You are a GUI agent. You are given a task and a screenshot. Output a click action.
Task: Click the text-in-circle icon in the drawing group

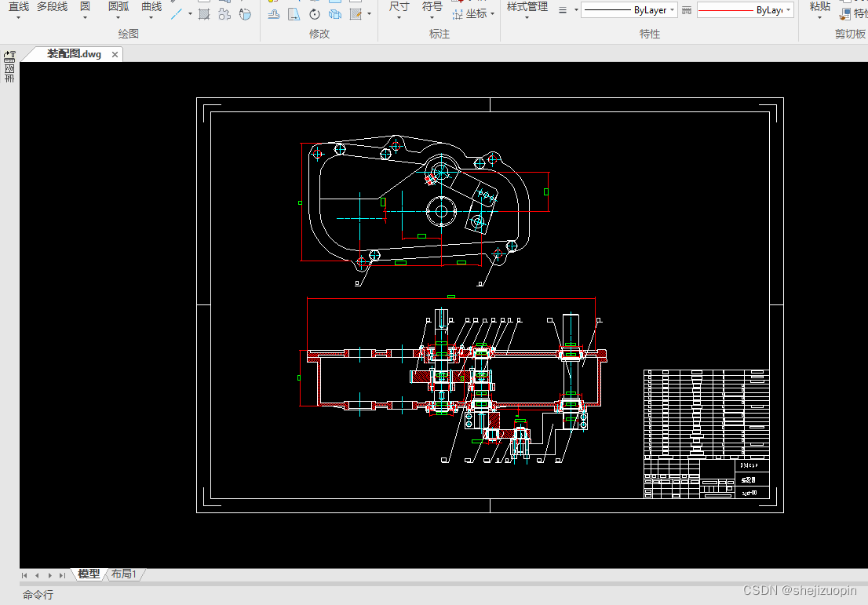(245, 14)
